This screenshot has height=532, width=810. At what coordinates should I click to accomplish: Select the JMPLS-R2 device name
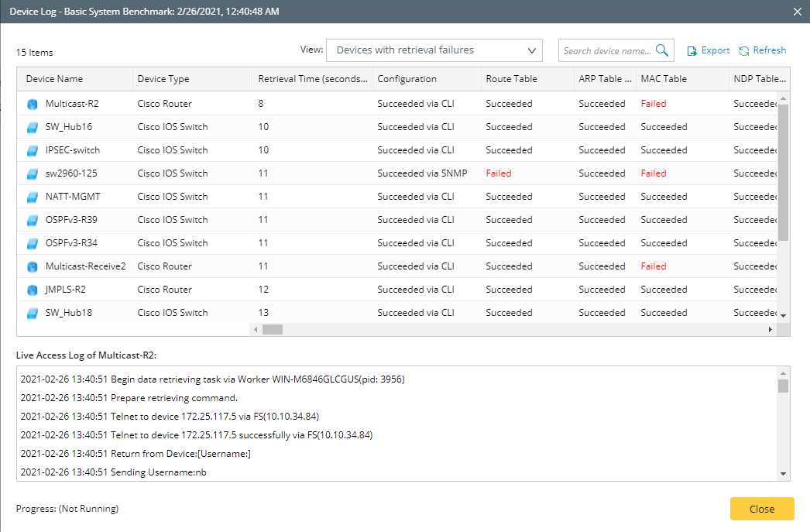click(65, 290)
